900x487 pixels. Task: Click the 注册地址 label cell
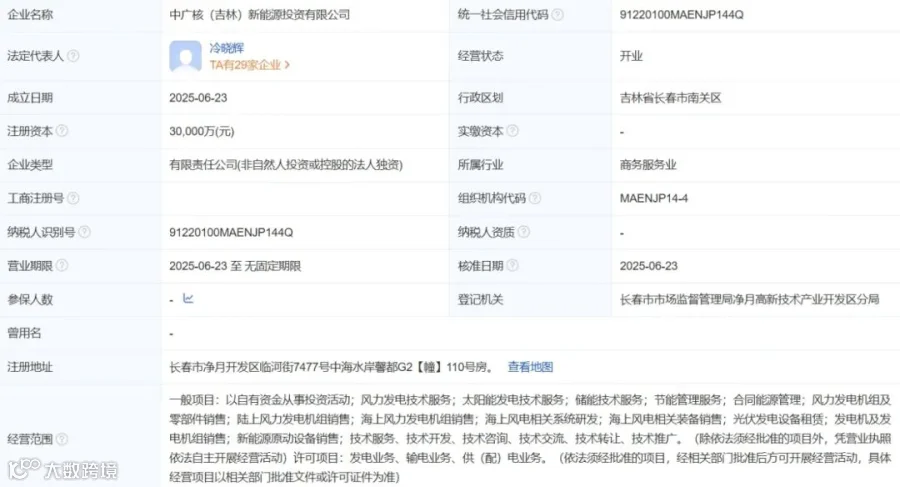tap(80, 367)
